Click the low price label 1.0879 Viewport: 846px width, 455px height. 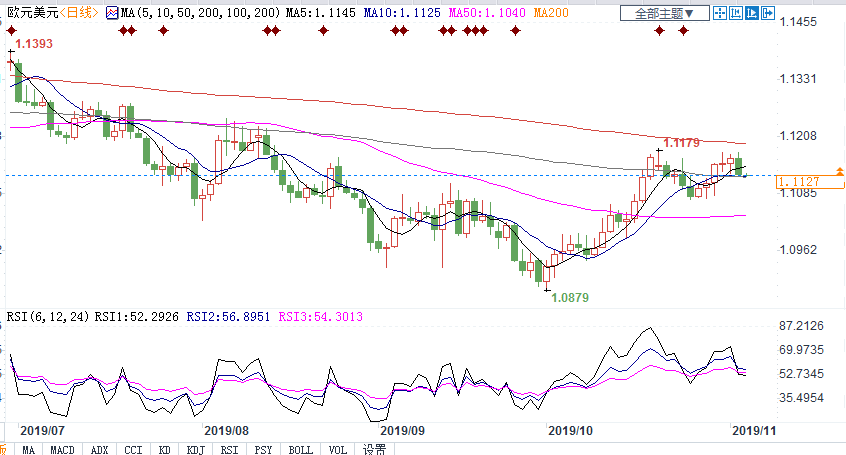tap(570, 297)
